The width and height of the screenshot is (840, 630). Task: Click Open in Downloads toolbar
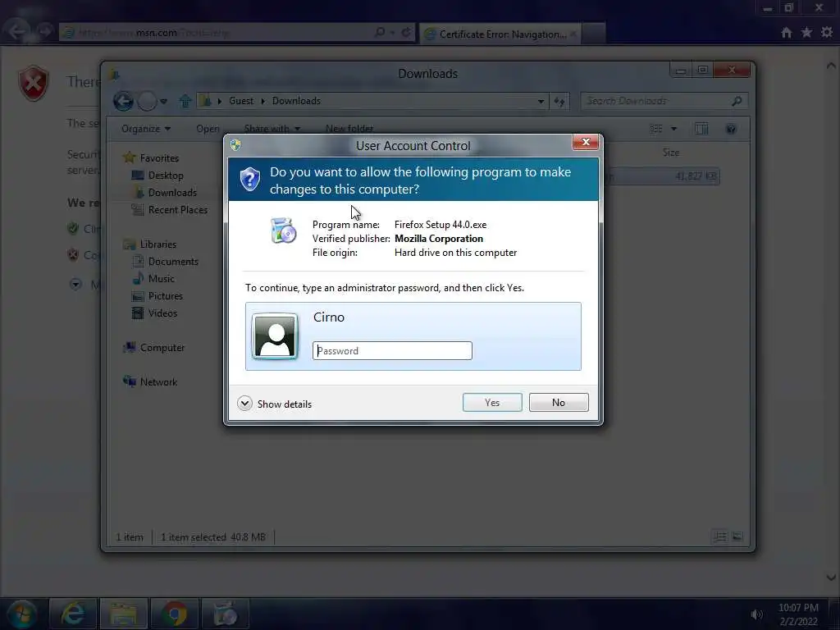pos(208,129)
